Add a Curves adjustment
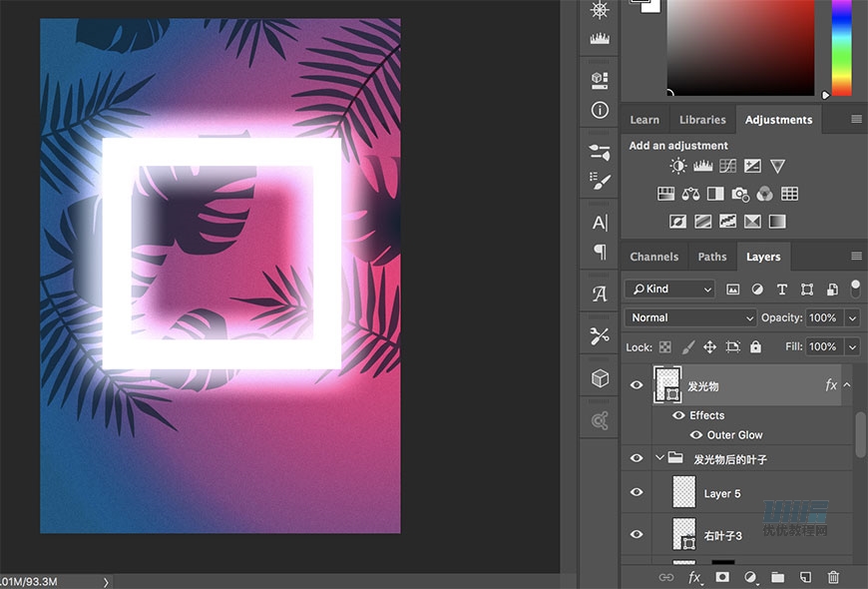The height and width of the screenshot is (589, 868). pos(728,166)
